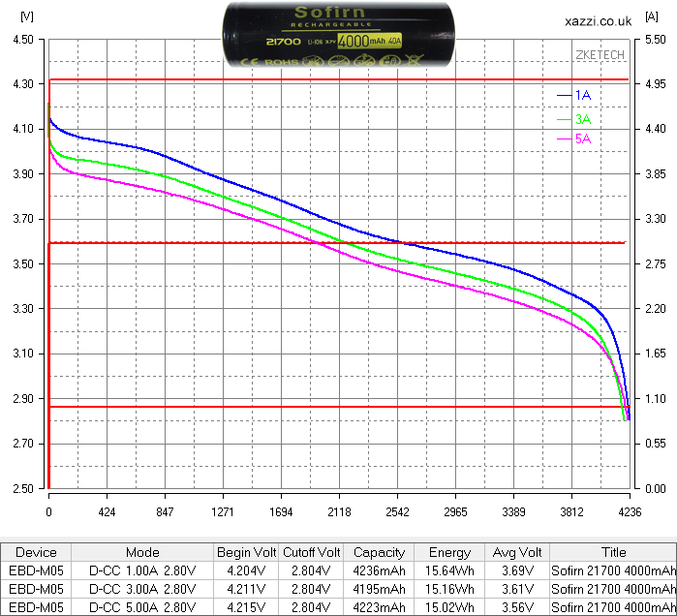Click the [V] voltage axis unit label

[x=27, y=16]
